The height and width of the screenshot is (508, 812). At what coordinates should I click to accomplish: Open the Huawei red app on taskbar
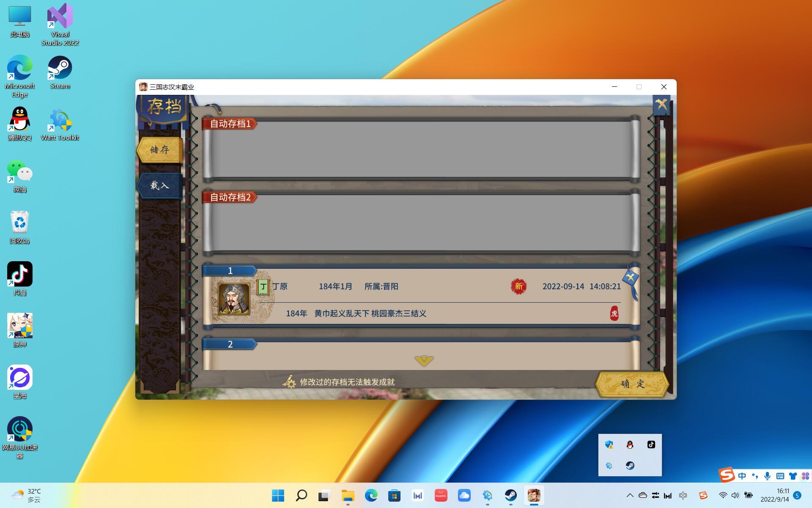click(x=441, y=495)
